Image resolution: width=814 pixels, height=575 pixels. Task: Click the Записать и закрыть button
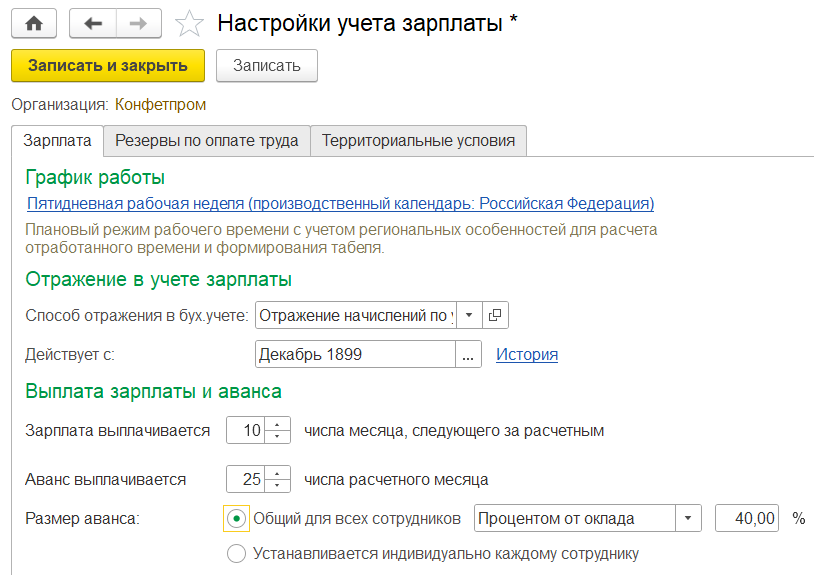click(x=108, y=65)
